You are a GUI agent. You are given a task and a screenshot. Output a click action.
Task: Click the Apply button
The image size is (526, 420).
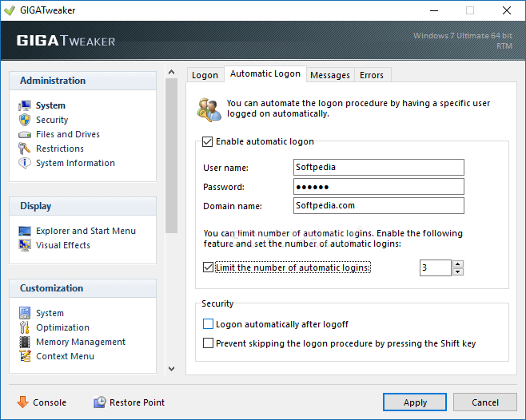click(415, 402)
